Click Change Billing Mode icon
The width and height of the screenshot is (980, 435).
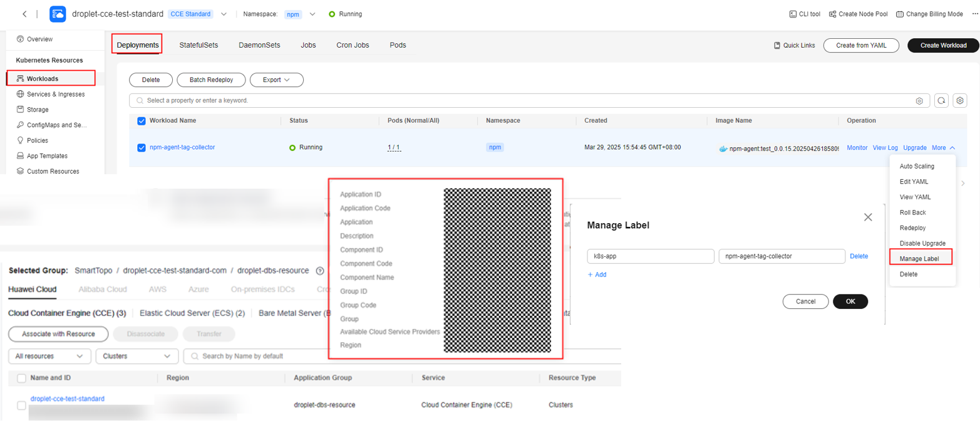coord(900,14)
